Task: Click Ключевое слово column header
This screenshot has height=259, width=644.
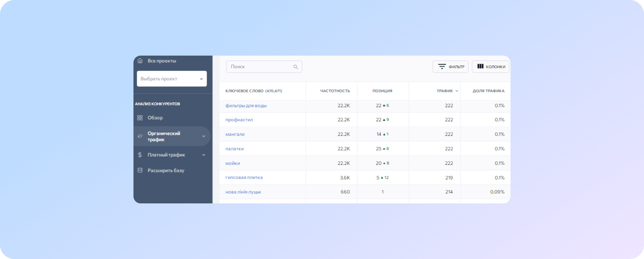Action: pos(254,91)
